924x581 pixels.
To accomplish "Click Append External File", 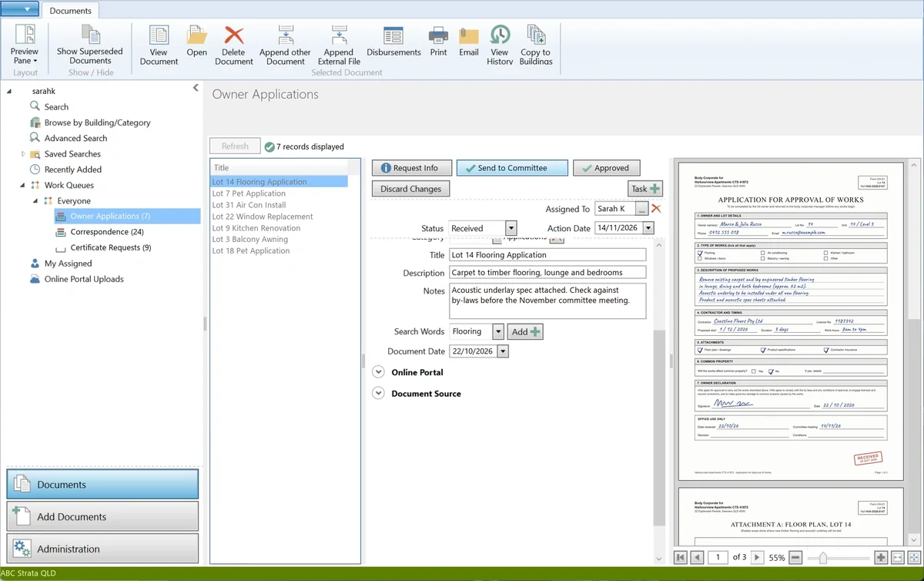I will point(339,45).
